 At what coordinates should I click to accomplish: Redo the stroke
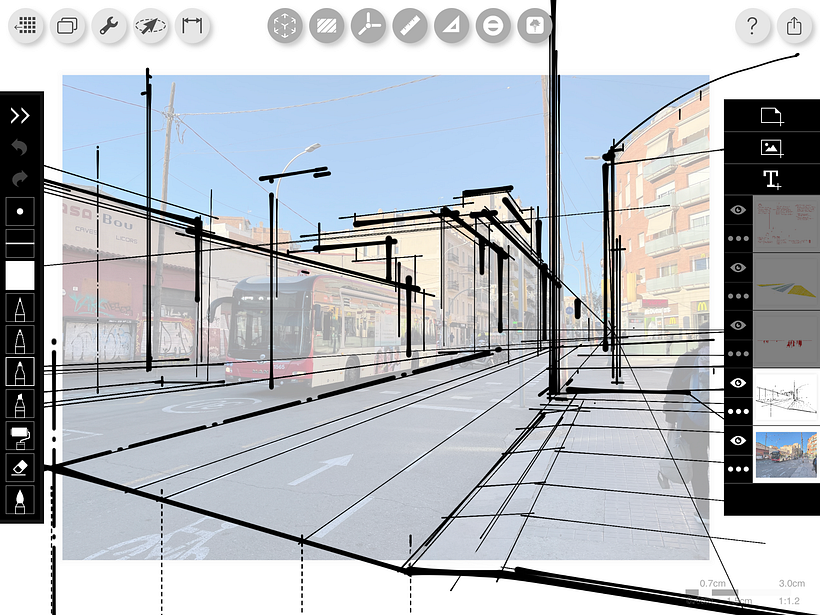pos(20,179)
